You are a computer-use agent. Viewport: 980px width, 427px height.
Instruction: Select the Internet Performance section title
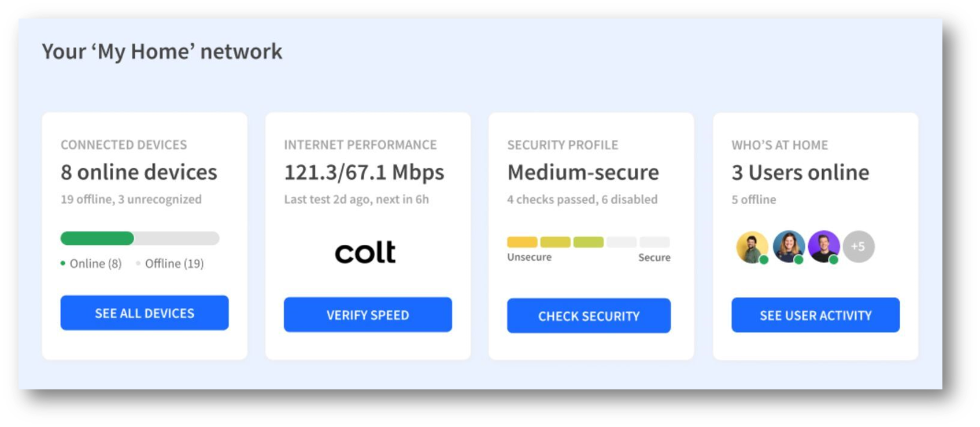(360, 145)
